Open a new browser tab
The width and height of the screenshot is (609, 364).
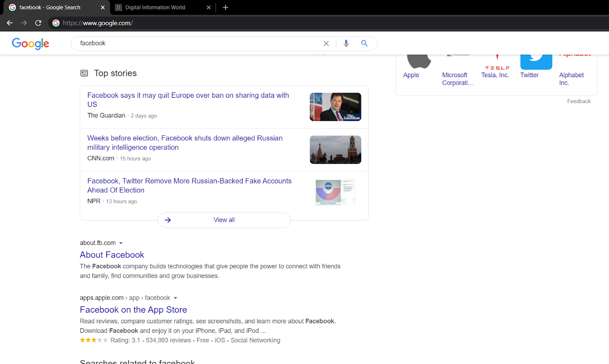225,8
